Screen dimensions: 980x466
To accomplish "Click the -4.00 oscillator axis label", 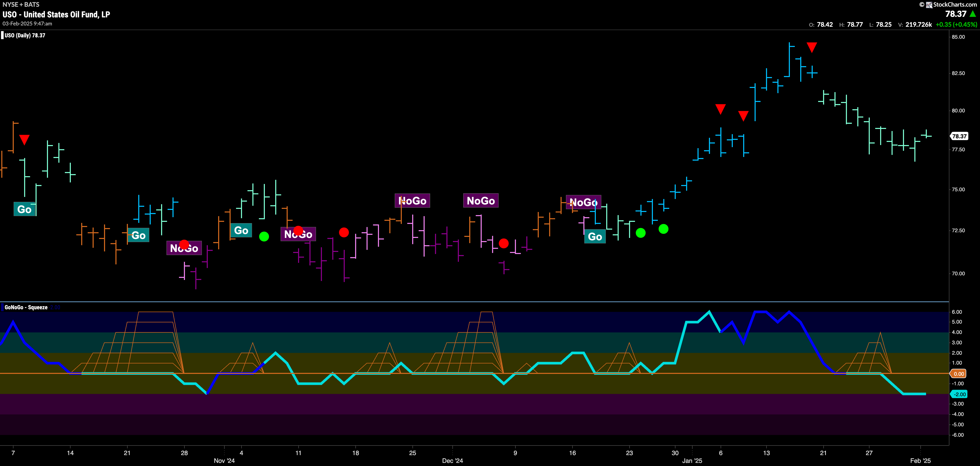I will 957,414.
